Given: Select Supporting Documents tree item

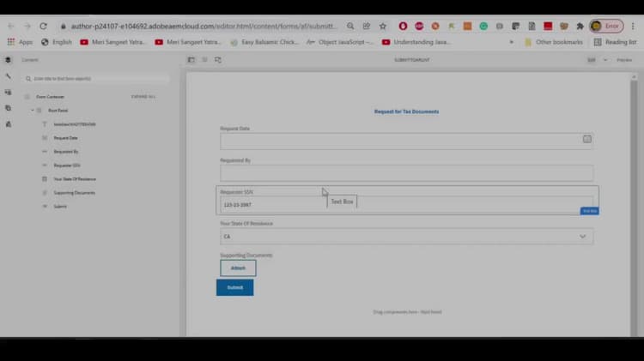Looking at the screenshot, I should click(x=75, y=193).
